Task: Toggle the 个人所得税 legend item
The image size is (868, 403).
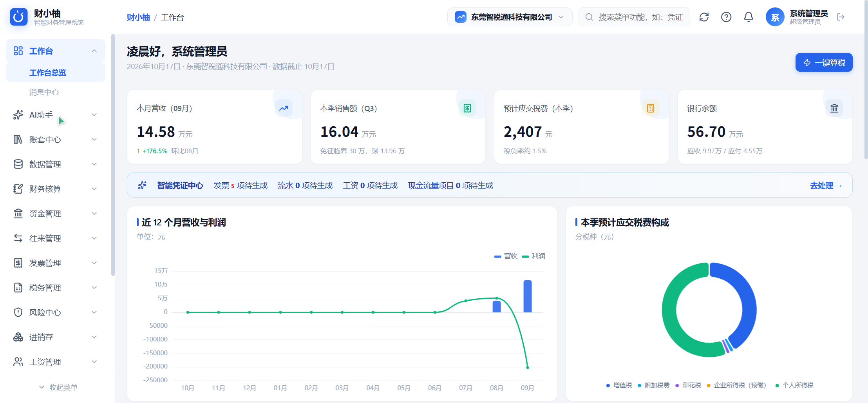Action: coord(794,385)
